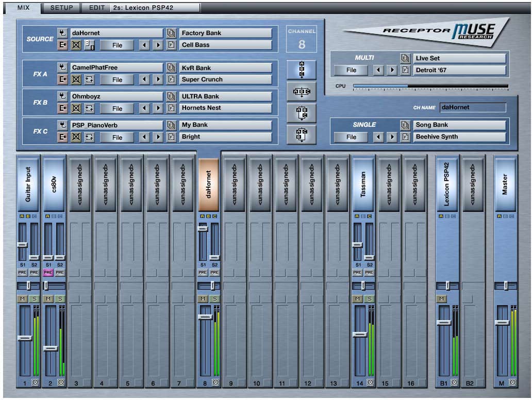The image size is (532, 400).
Task: Open the Factory Bank dropdown
Action: tap(225, 33)
